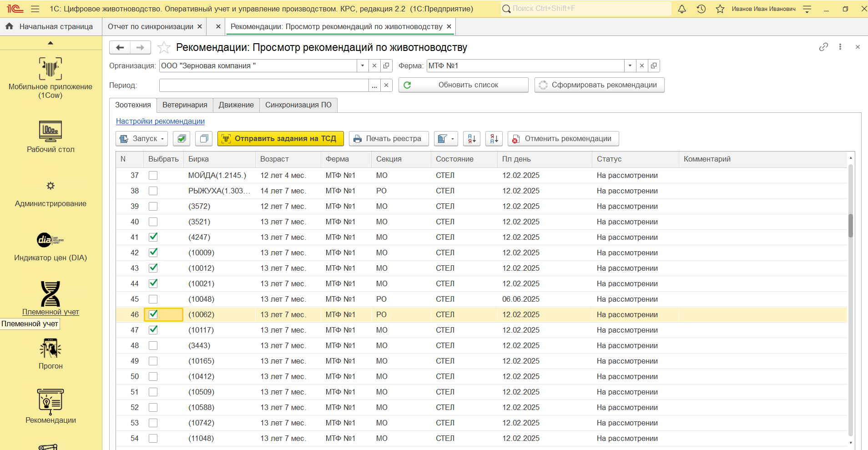Expand the Ферма dropdown list
The height and width of the screenshot is (450, 868).
[630, 66]
